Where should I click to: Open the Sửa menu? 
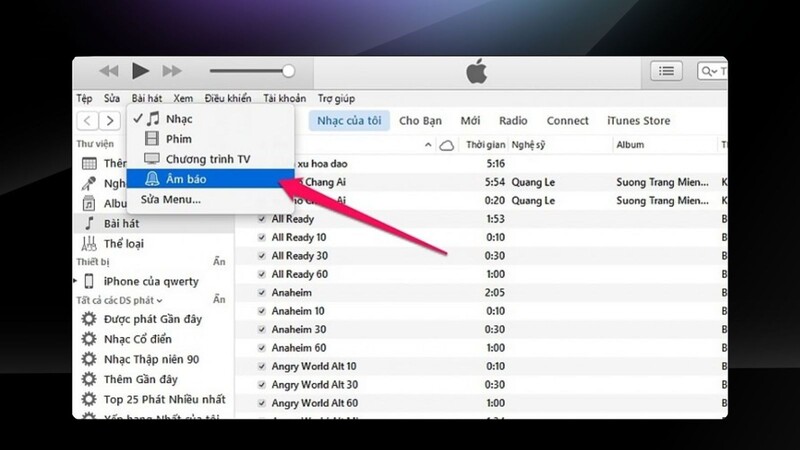click(x=112, y=98)
